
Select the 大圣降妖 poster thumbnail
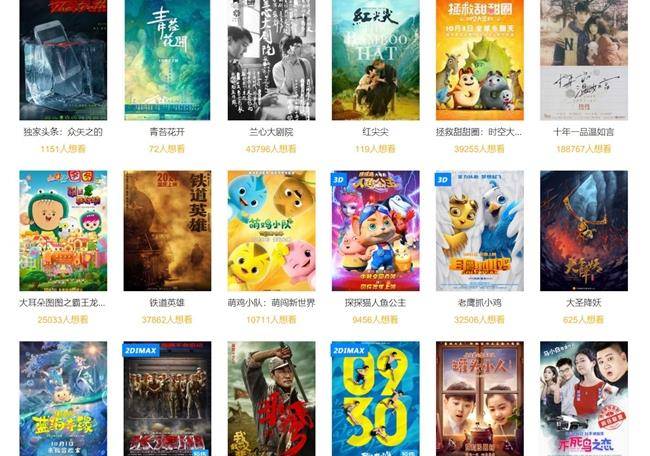[x=584, y=230]
